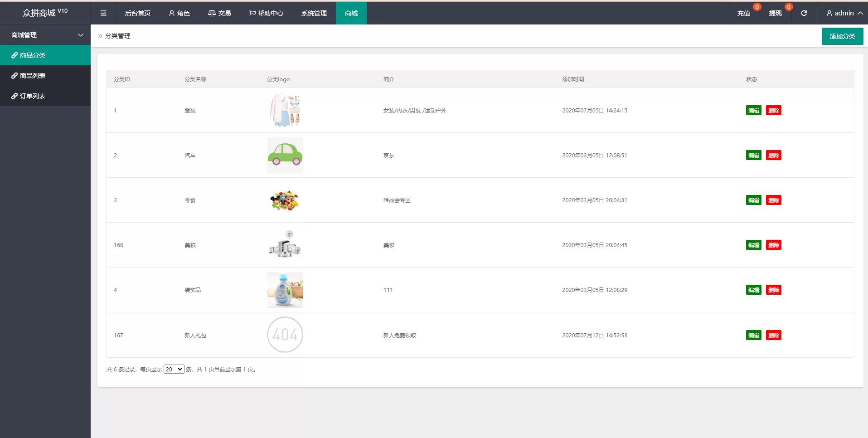The height and width of the screenshot is (438, 868).
Task: Delete the 零食 category
Action: tap(773, 200)
